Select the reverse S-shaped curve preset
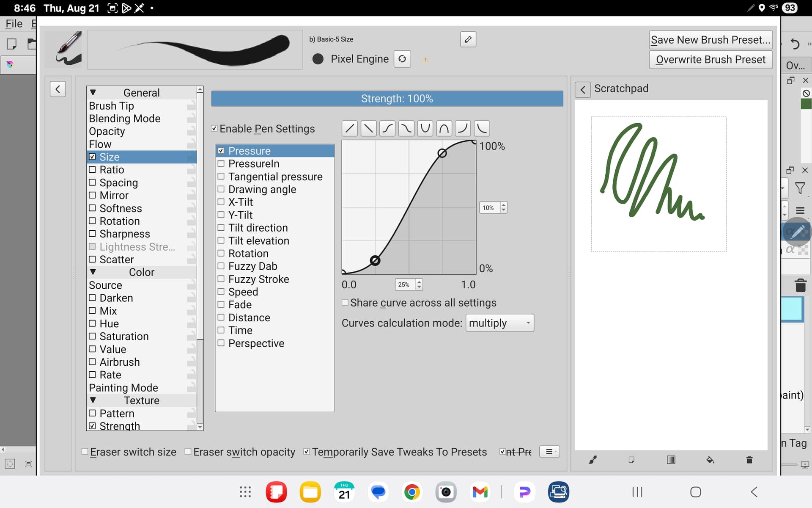The width and height of the screenshot is (812, 508). [406, 128]
